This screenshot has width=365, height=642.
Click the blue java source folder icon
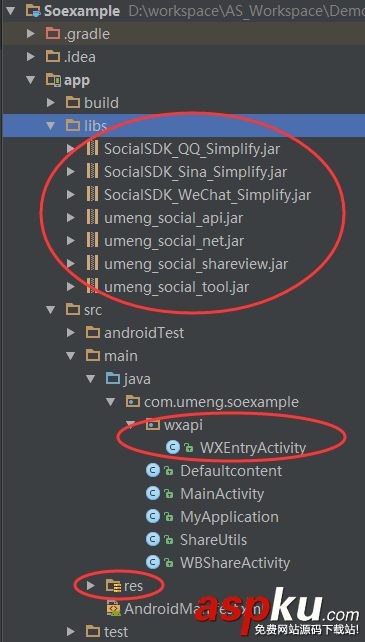pyautogui.click(x=113, y=378)
